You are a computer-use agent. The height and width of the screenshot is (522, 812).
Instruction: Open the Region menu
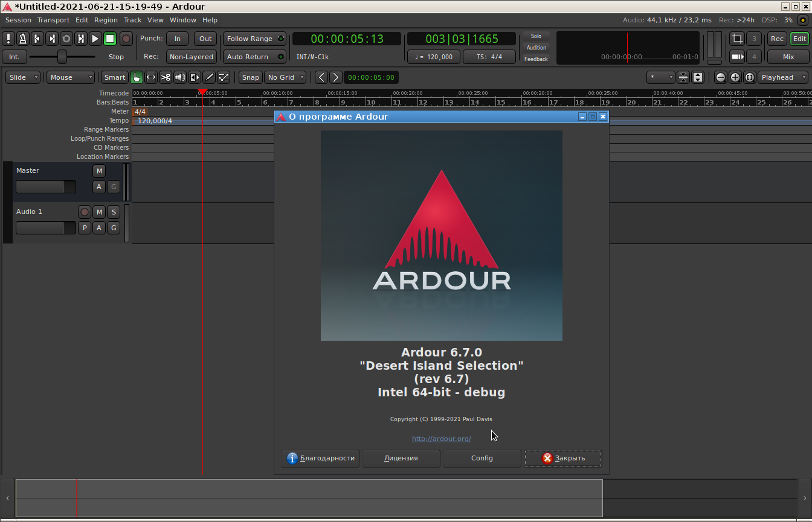pyautogui.click(x=106, y=20)
